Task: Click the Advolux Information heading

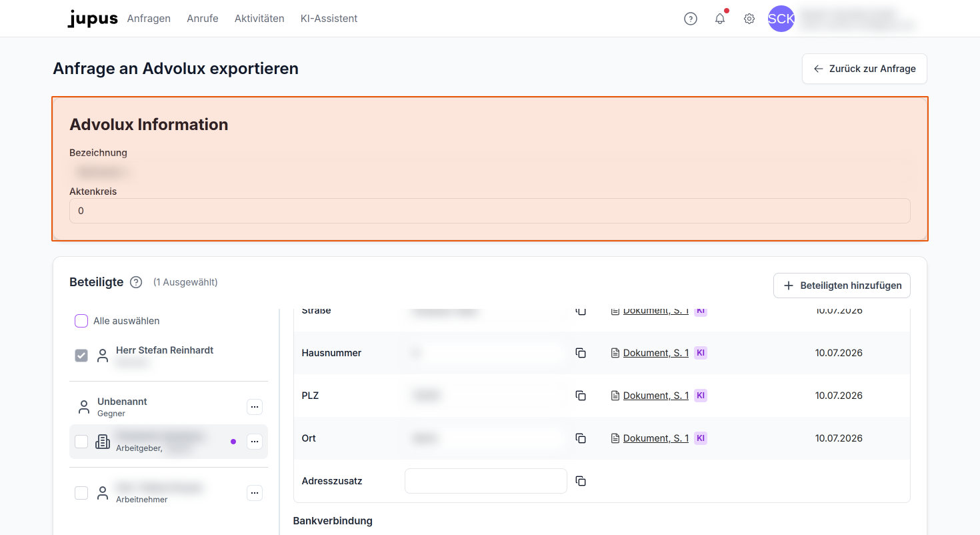Action: click(x=149, y=125)
